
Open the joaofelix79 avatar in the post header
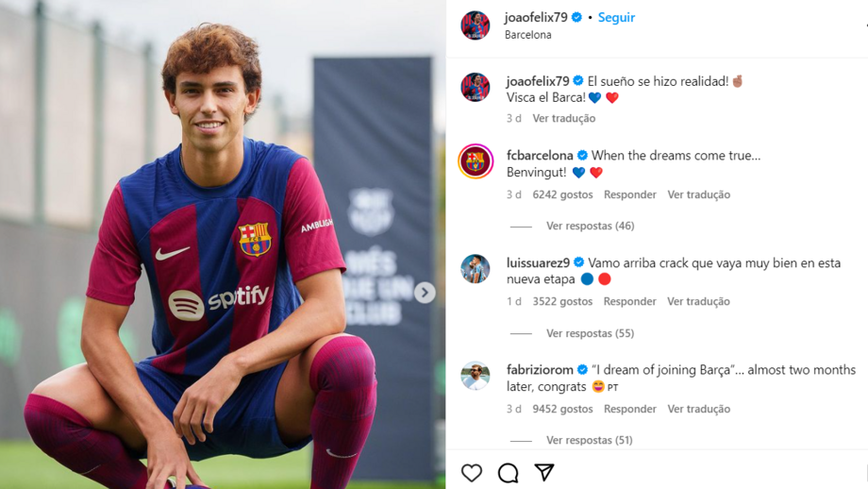click(x=475, y=25)
